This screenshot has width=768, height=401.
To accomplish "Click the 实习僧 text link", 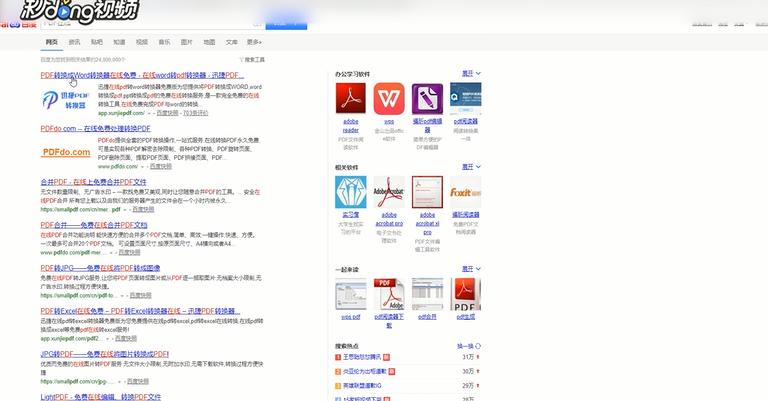I will click(x=350, y=215).
